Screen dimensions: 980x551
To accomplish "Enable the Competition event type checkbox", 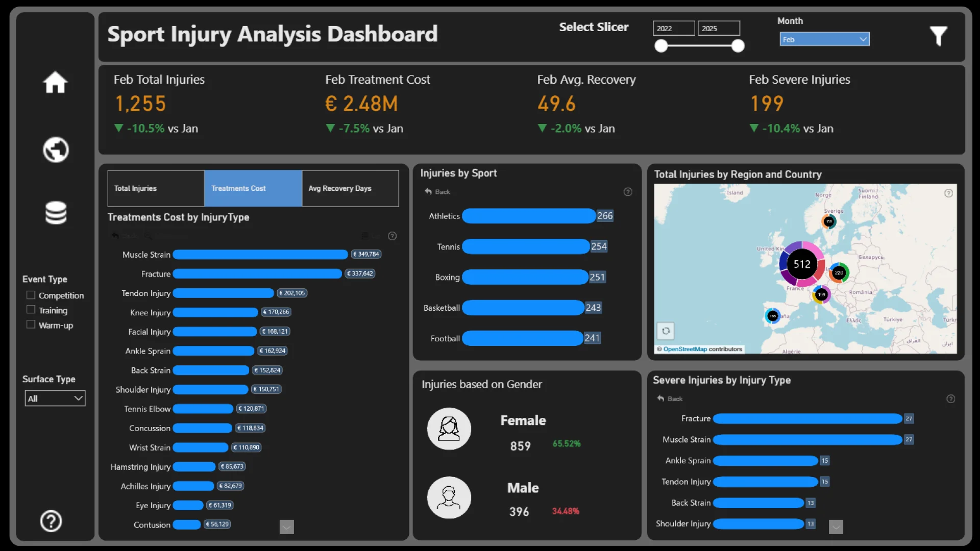I will pos(31,295).
